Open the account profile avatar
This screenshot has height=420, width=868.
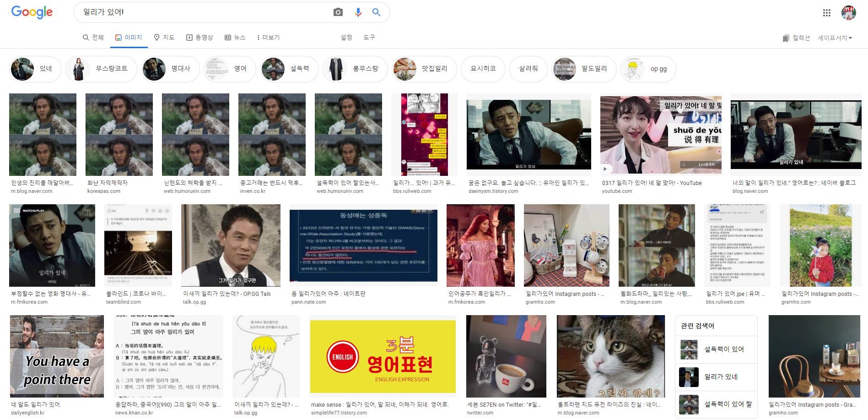tap(849, 13)
